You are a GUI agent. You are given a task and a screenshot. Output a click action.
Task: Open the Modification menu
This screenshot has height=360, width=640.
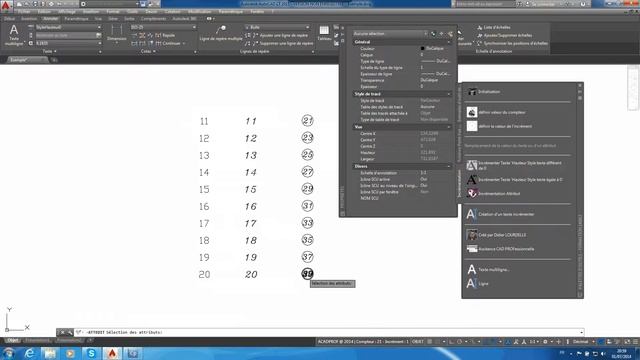click(200, 11)
